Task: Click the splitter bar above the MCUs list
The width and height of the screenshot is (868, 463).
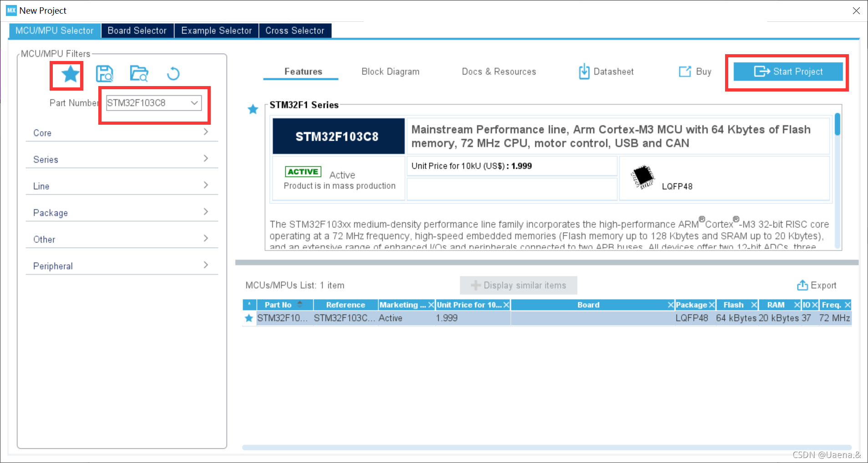Action: pos(547,263)
